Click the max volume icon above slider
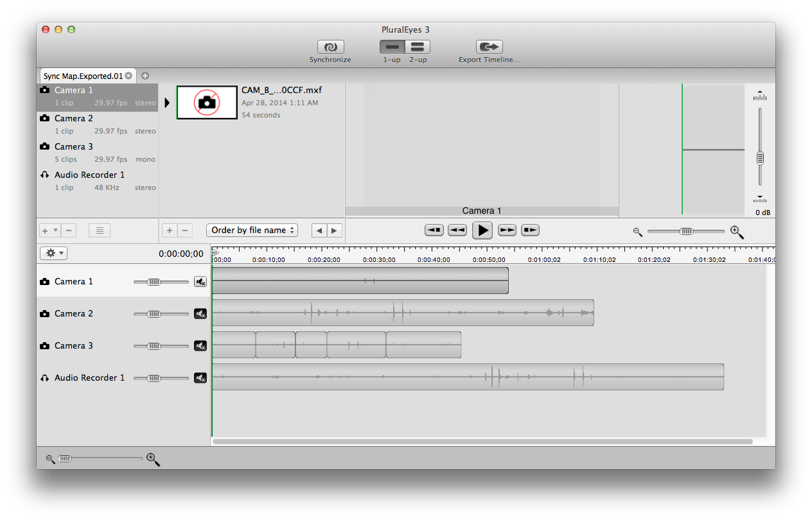The image size is (812, 520). [760, 96]
